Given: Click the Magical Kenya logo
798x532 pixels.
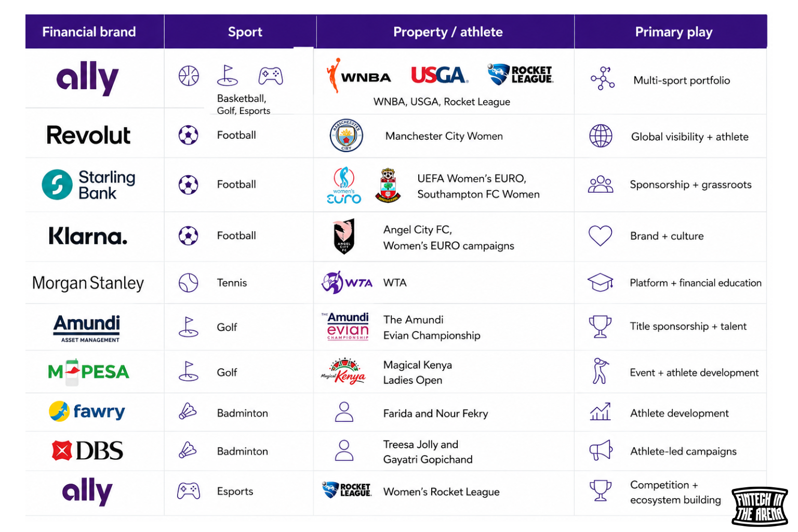Looking at the screenshot, I should pos(343,371).
